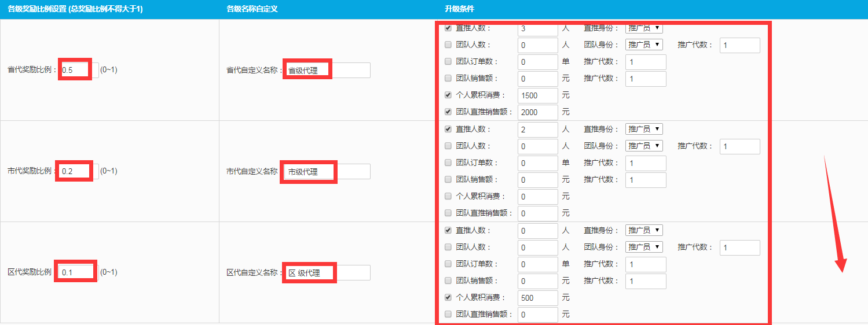Enable 团队销售额 checkbox in 区代 section
Screen dimensions: 868x325
coord(448,281)
